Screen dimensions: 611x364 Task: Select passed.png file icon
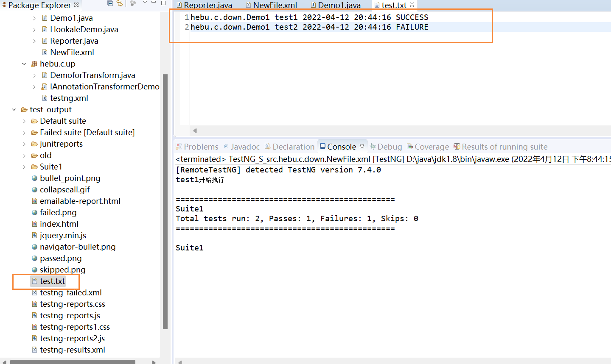(x=35, y=258)
